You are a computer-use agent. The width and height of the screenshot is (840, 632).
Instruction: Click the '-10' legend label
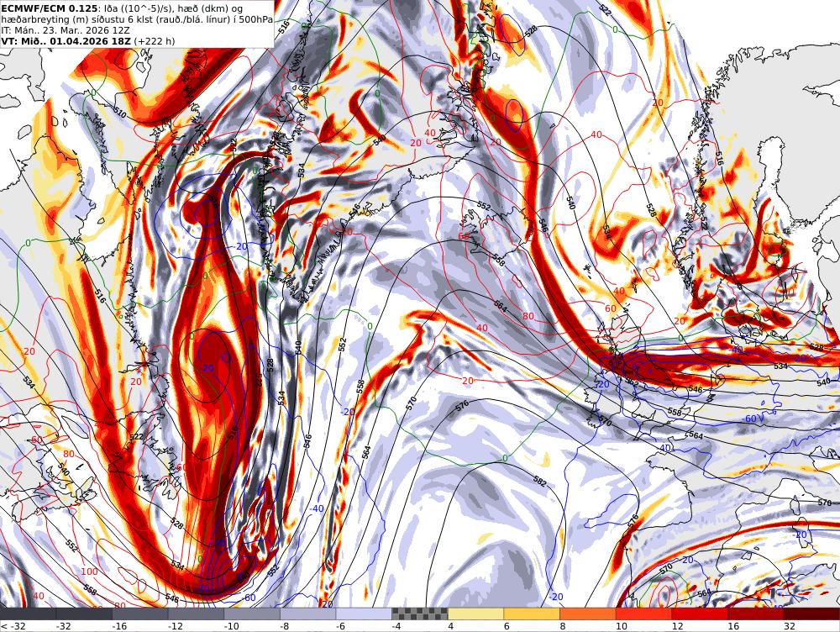pyautogui.click(x=232, y=626)
